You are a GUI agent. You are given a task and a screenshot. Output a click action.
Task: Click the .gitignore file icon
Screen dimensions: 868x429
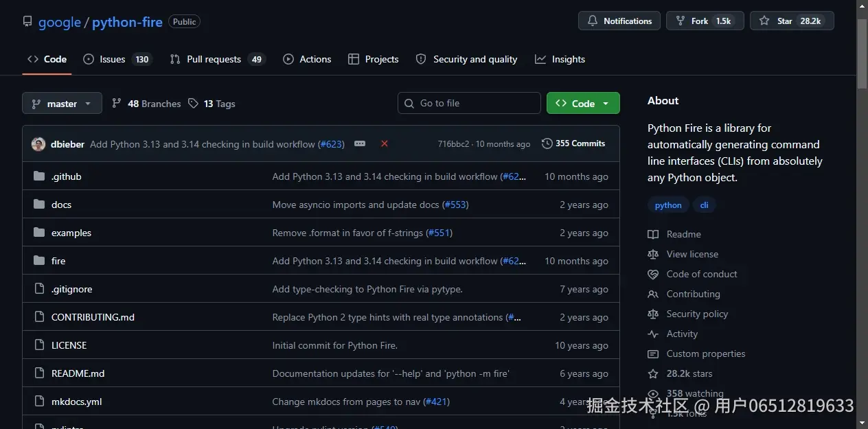coord(39,289)
